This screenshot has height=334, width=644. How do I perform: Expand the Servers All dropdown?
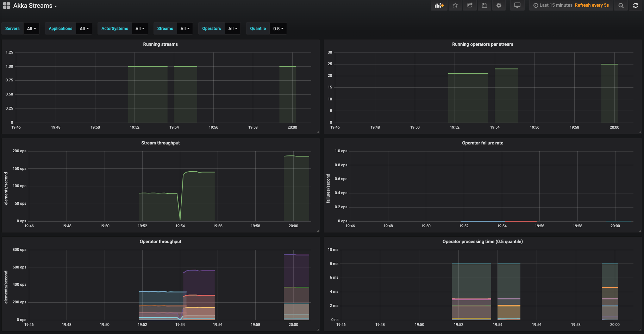click(x=32, y=29)
